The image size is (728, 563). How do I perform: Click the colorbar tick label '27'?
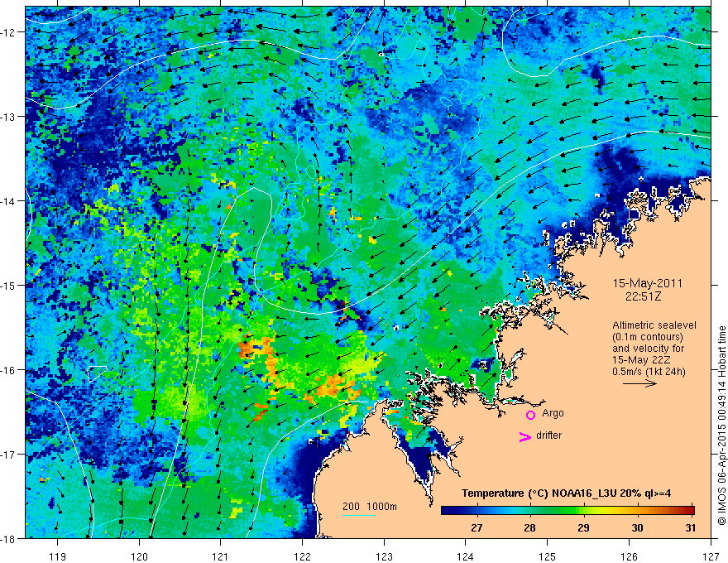tap(477, 527)
